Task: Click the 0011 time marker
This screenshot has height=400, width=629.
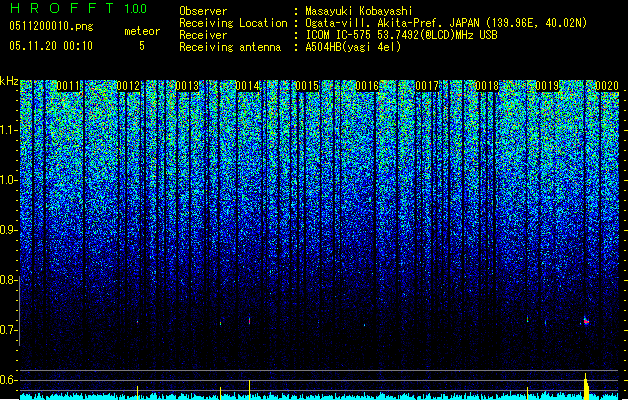Action: point(68,86)
